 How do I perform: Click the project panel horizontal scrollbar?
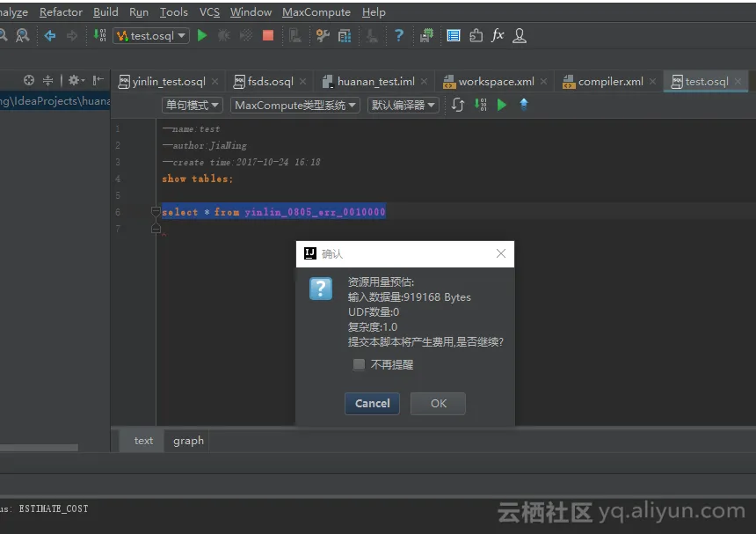tap(39, 448)
